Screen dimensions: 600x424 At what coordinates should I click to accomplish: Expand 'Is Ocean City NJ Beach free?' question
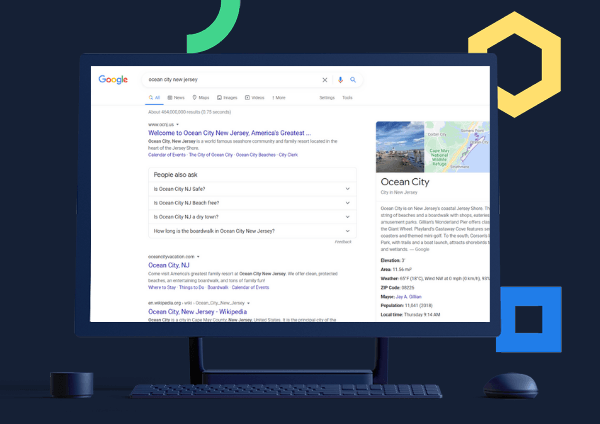pyautogui.click(x=252, y=203)
